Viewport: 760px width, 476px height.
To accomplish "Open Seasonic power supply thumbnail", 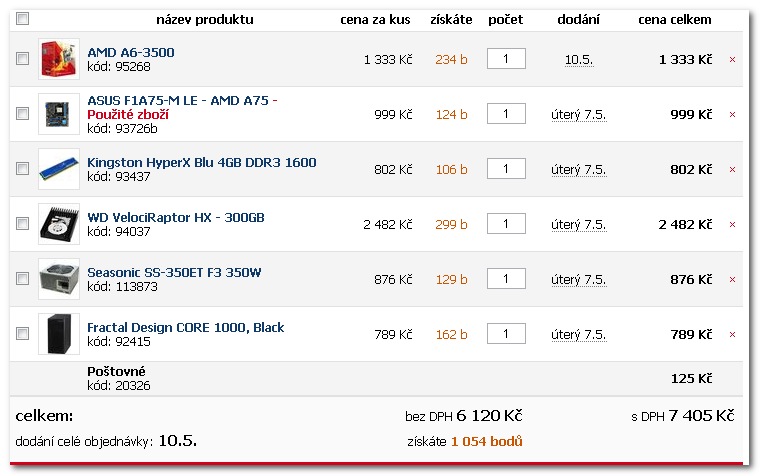I will click(59, 279).
